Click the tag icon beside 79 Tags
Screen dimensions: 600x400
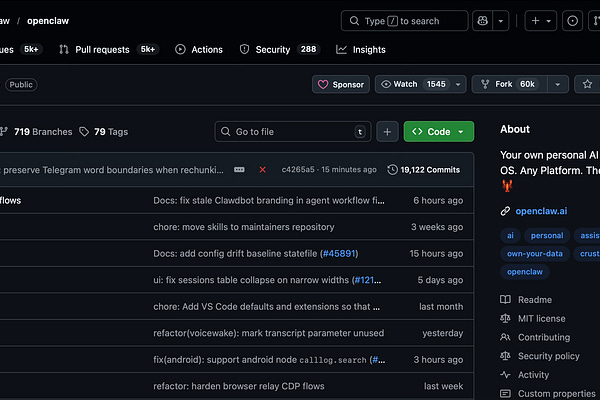click(84, 132)
